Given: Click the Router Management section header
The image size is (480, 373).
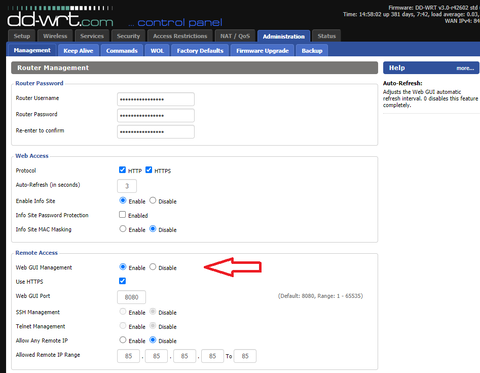Looking at the screenshot, I should (x=194, y=68).
